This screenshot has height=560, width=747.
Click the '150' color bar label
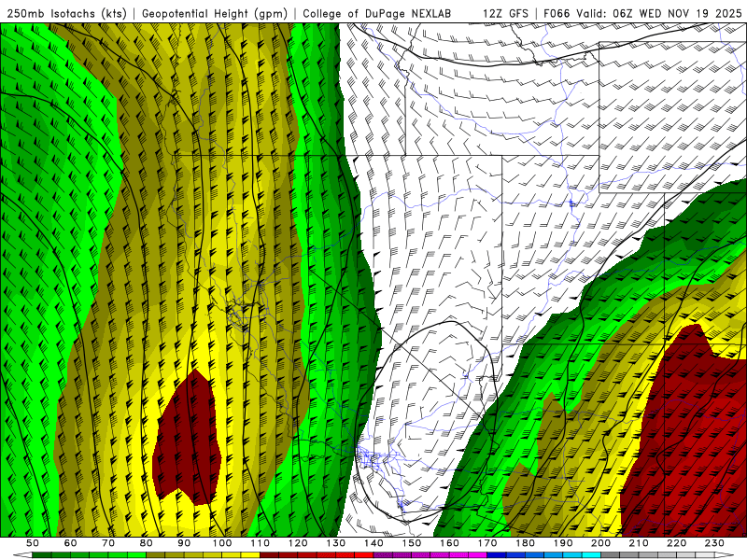pos(411,543)
